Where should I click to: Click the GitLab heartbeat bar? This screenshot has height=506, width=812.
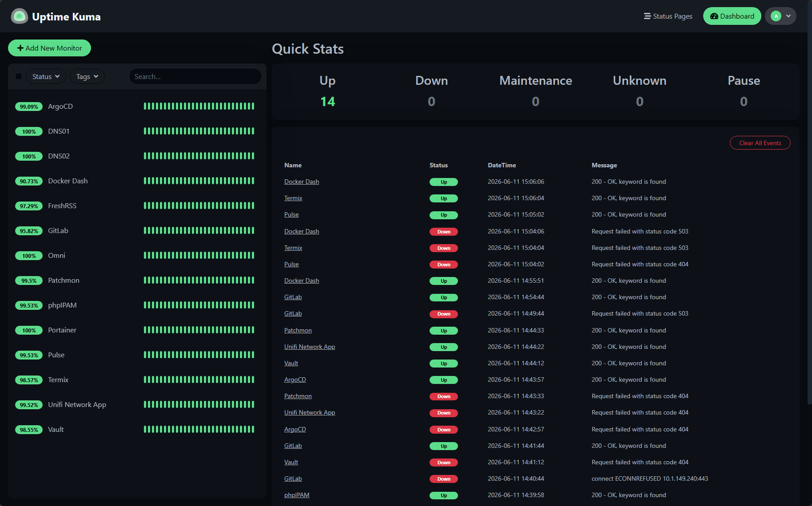(199, 230)
